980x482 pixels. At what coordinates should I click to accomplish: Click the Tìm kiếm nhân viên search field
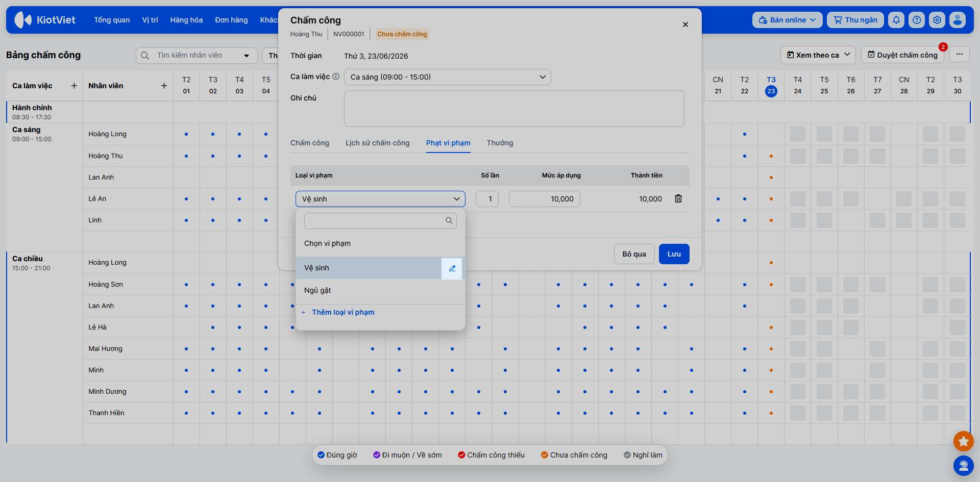196,55
